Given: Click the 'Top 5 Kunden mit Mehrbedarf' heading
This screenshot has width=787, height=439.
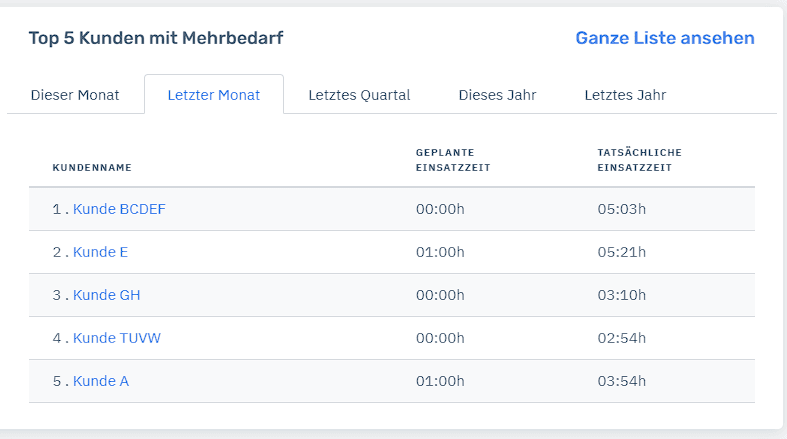Looking at the screenshot, I should click(156, 38).
